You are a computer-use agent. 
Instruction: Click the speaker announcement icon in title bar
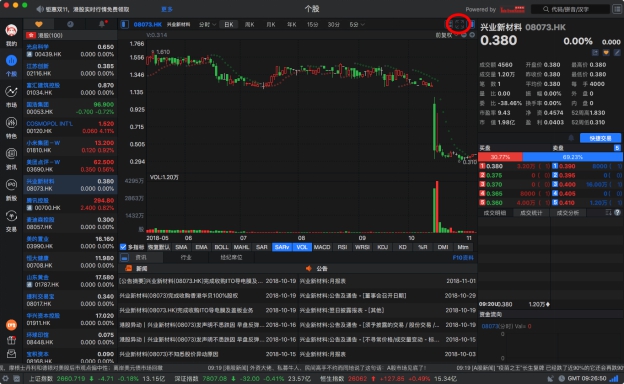pos(40,9)
